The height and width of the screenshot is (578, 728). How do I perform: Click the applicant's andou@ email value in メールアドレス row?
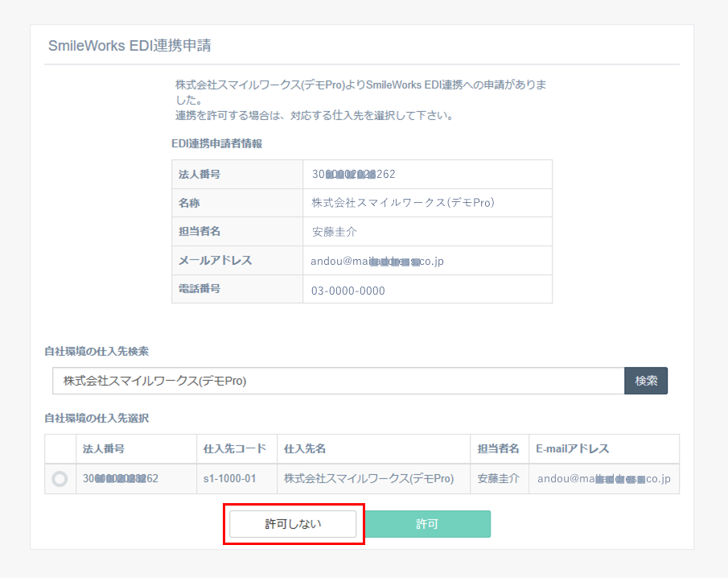377,261
